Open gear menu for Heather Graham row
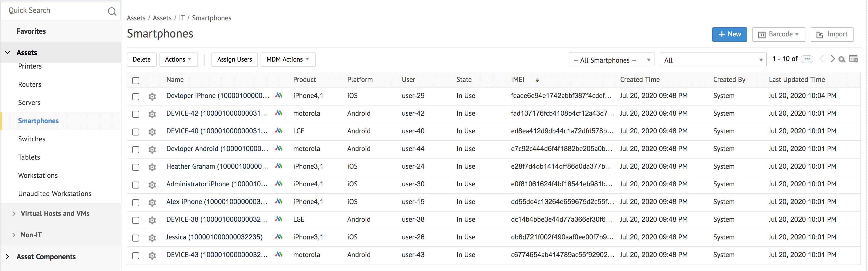This screenshot has height=271, width=868. pos(152,167)
